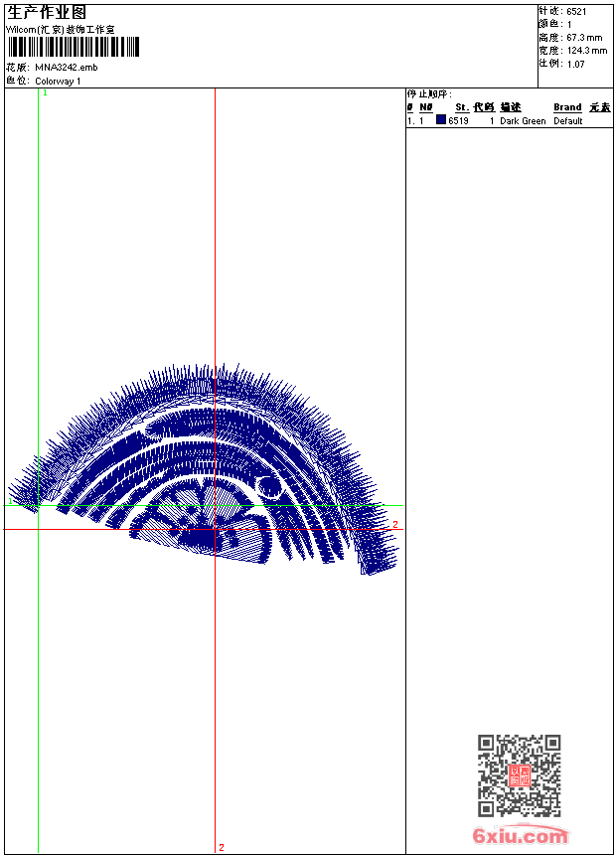The image size is (616, 855).
Task: Click the Colorway 1 label
Action: coord(58,82)
